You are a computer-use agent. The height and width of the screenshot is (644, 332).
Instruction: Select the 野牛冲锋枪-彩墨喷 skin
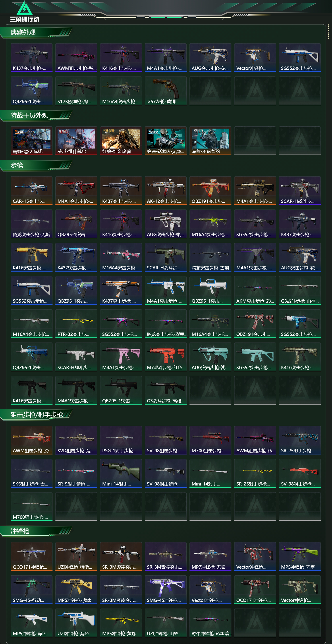[x=210, y=623]
